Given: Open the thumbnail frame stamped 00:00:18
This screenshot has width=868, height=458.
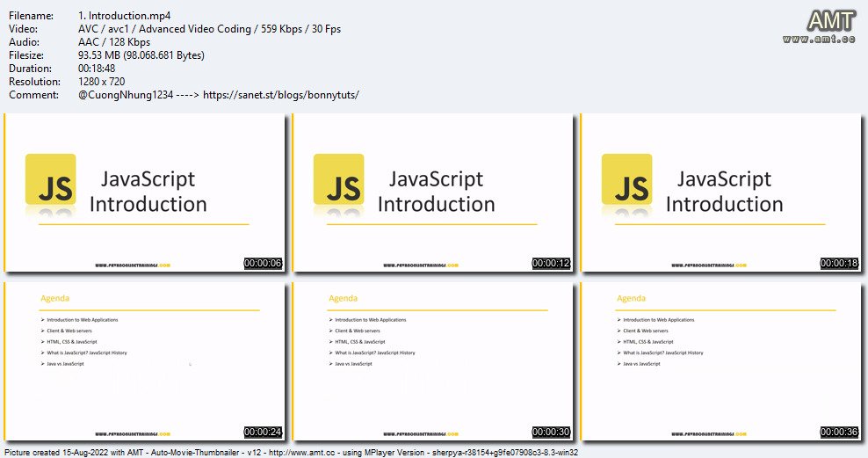Looking at the screenshot, I should [x=720, y=193].
